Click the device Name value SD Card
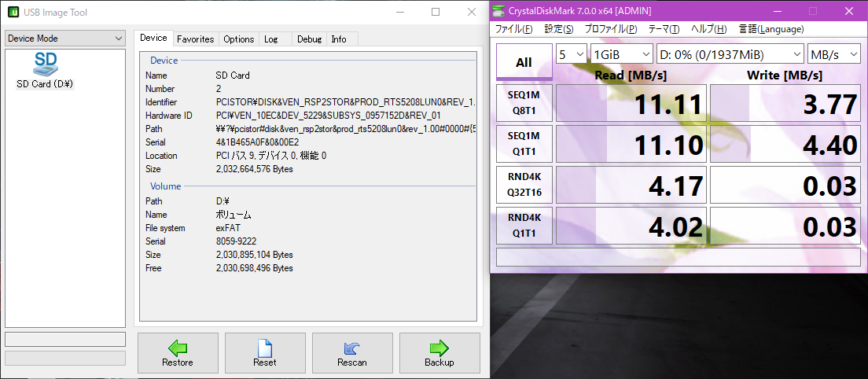The width and height of the screenshot is (868, 379). tap(233, 75)
